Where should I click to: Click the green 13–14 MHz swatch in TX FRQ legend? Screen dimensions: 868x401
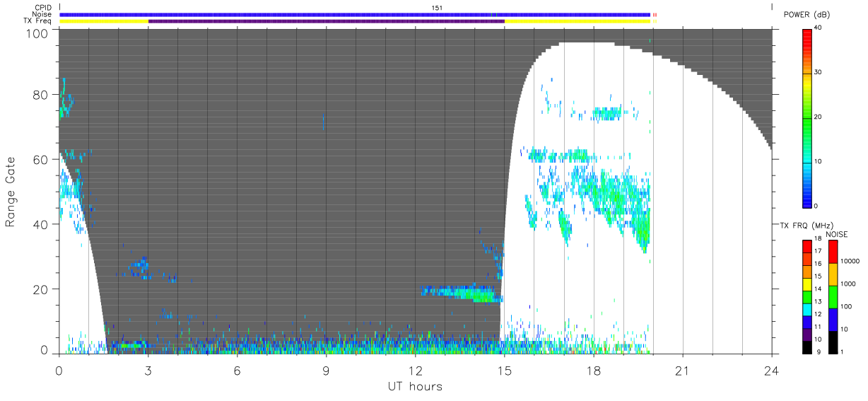[807, 296]
